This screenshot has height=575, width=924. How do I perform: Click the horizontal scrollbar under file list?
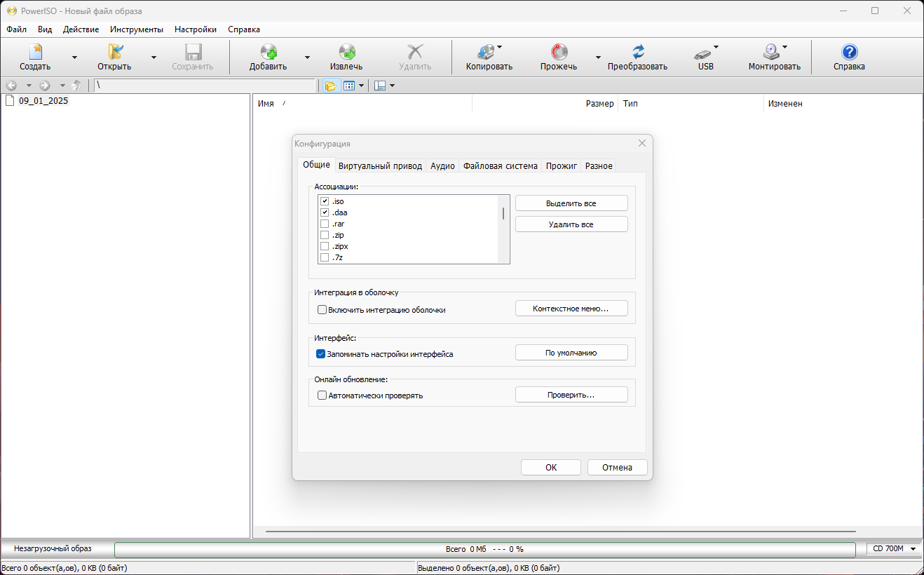point(561,532)
